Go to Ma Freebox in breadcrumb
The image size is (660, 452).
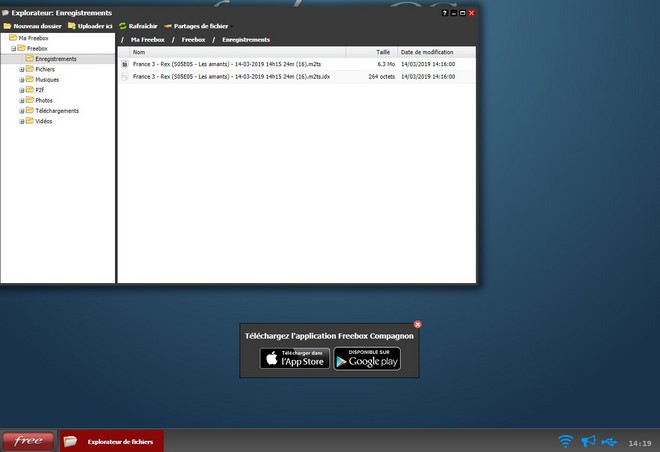click(148, 39)
